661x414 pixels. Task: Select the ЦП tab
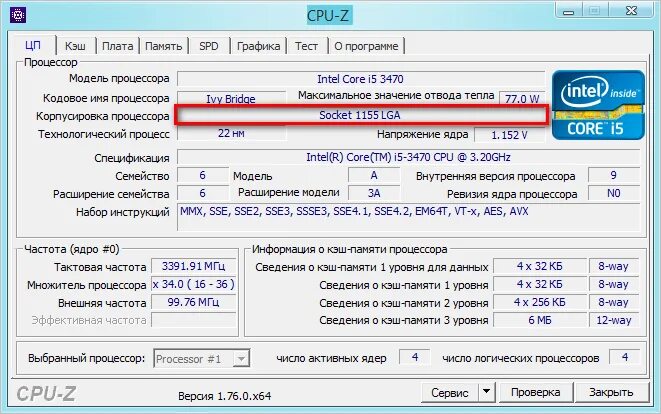tap(33, 45)
